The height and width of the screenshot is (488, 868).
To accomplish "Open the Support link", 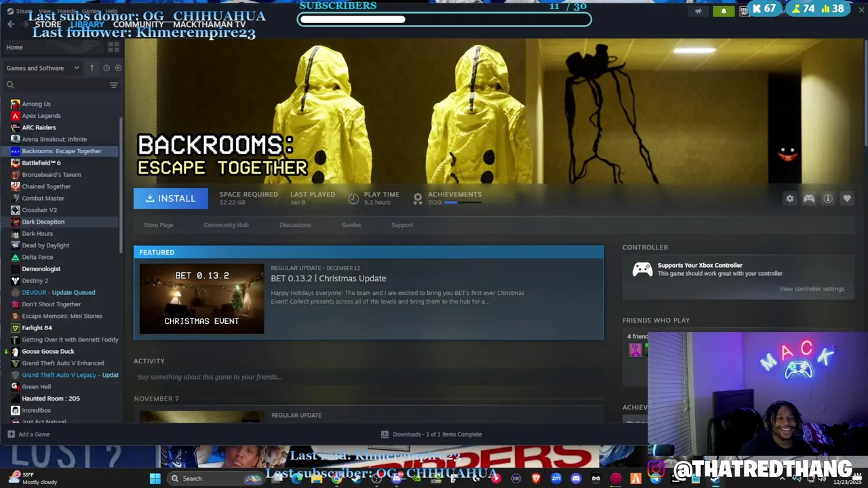I will tap(402, 225).
